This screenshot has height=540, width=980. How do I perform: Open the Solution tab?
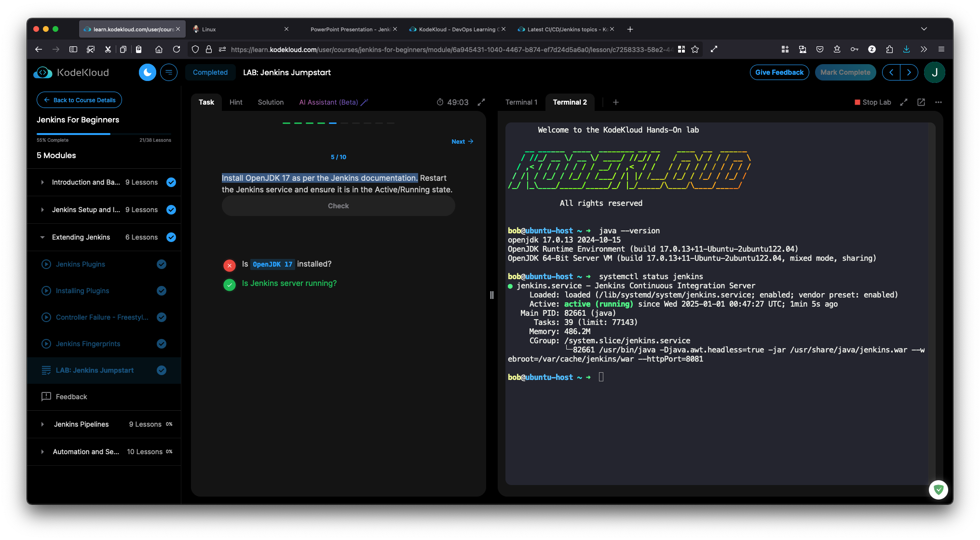(271, 102)
